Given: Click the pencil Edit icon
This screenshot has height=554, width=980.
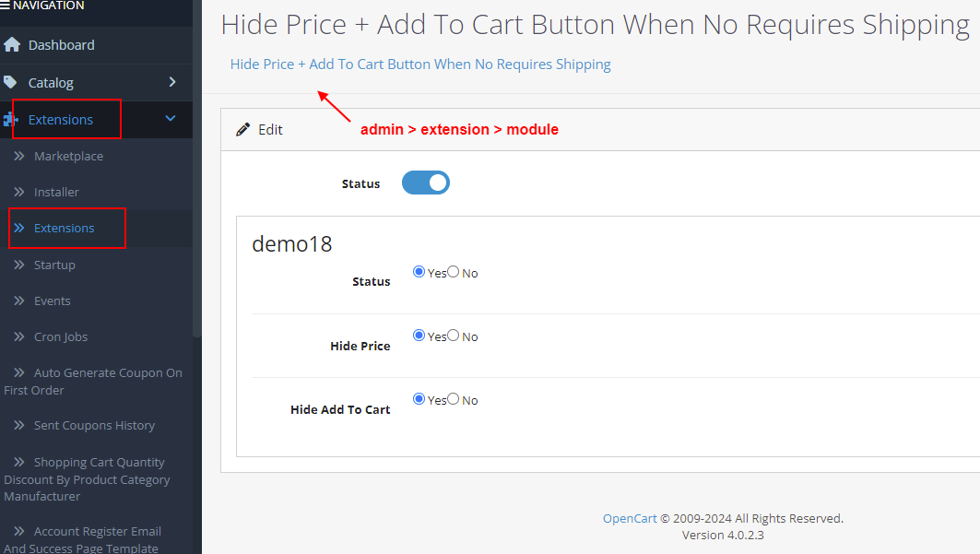Looking at the screenshot, I should [x=243, y=130].
